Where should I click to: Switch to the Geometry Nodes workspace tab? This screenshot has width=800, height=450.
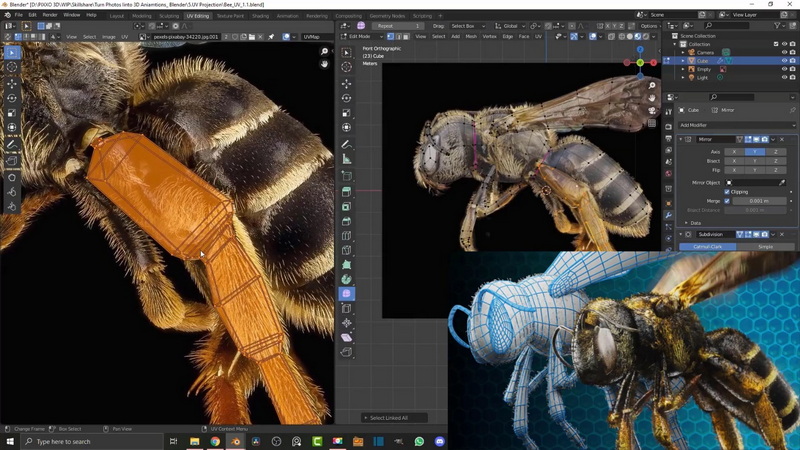tap(387, 16)
